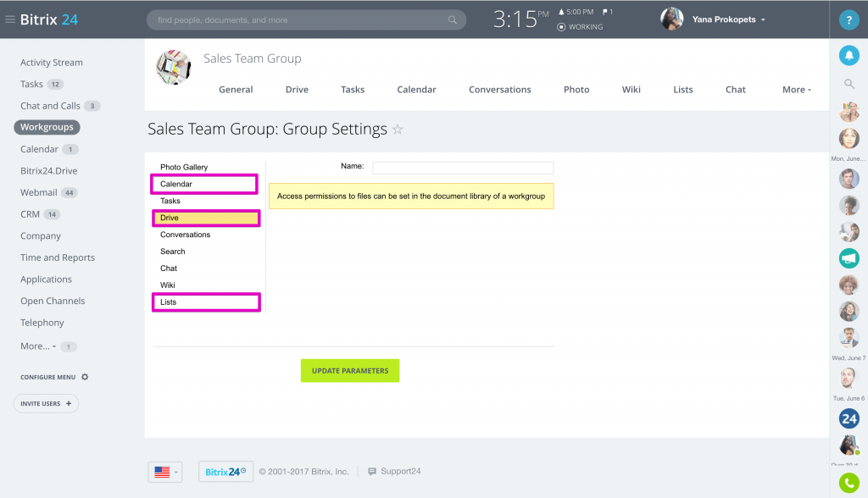Image resolution: width=868 pixels, height=498 pixels.
Task: Open Chat and Calls in the sidebar
Action: click(x=50, y=106)
